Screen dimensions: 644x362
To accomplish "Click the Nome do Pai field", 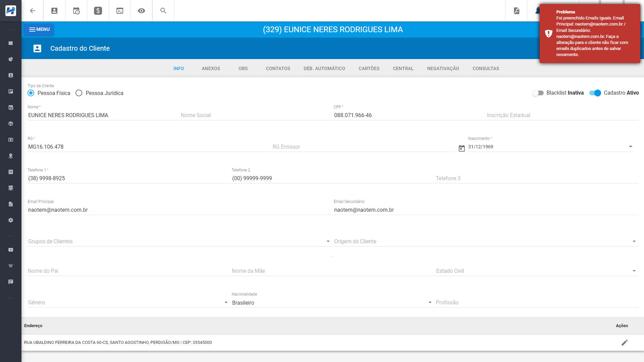I will (x=129, y=271).
